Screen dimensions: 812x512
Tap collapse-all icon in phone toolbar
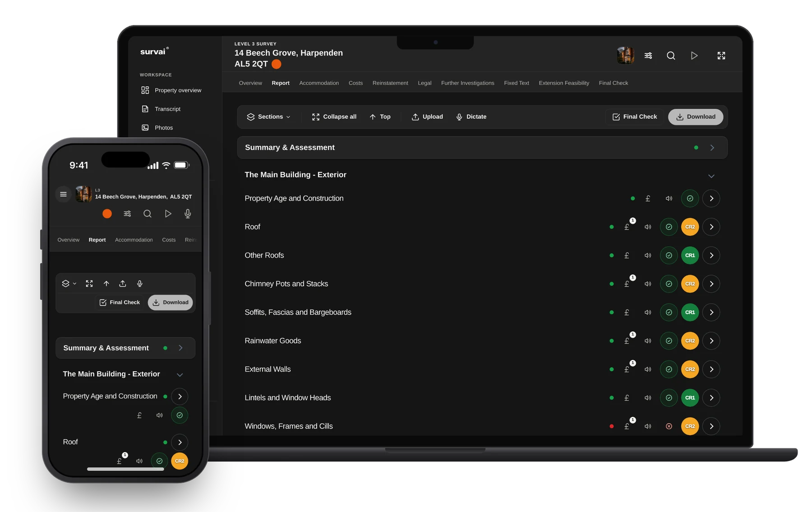(x=89, y=284)
